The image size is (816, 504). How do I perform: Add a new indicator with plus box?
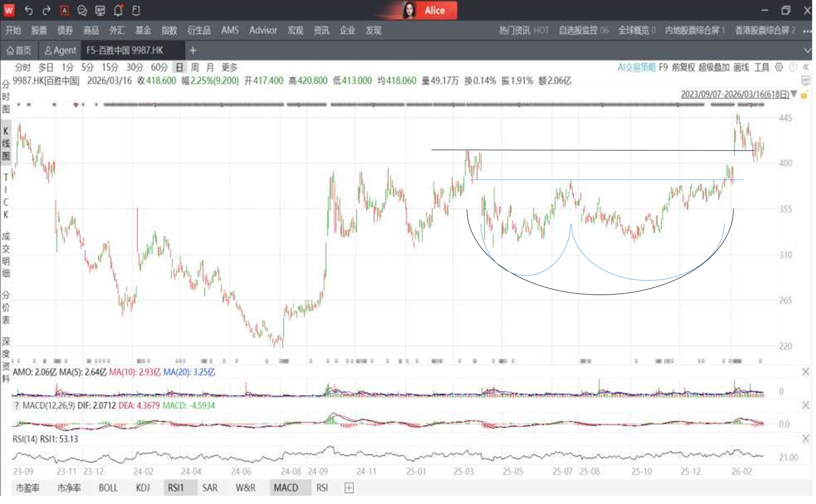point(349,488)
